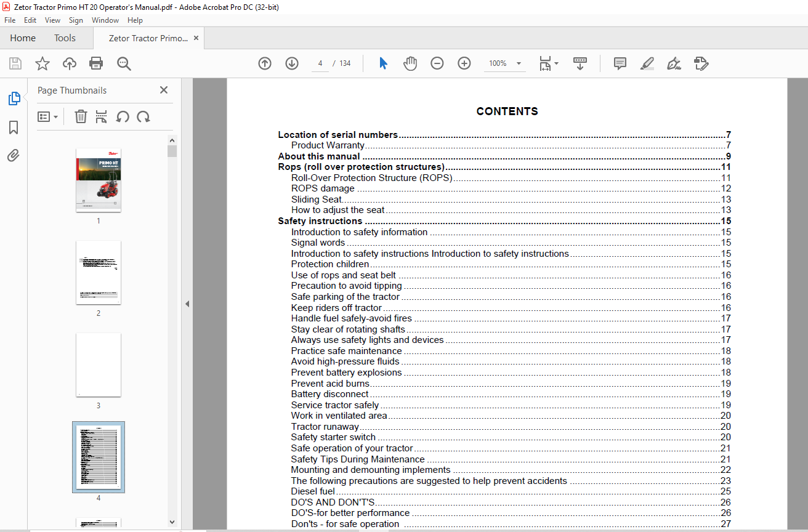Switch to the Tools tab
The width and height of the screenshot is (808, 532).
(65, 38)
